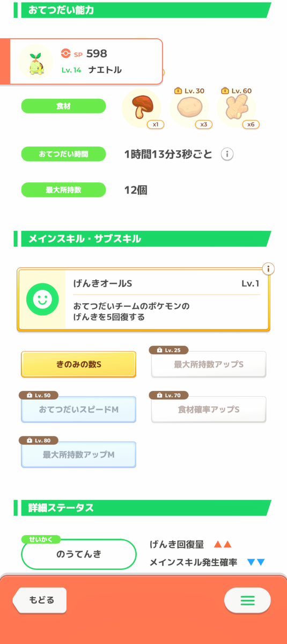Tap the もどる back button

[x=40, y=600]
